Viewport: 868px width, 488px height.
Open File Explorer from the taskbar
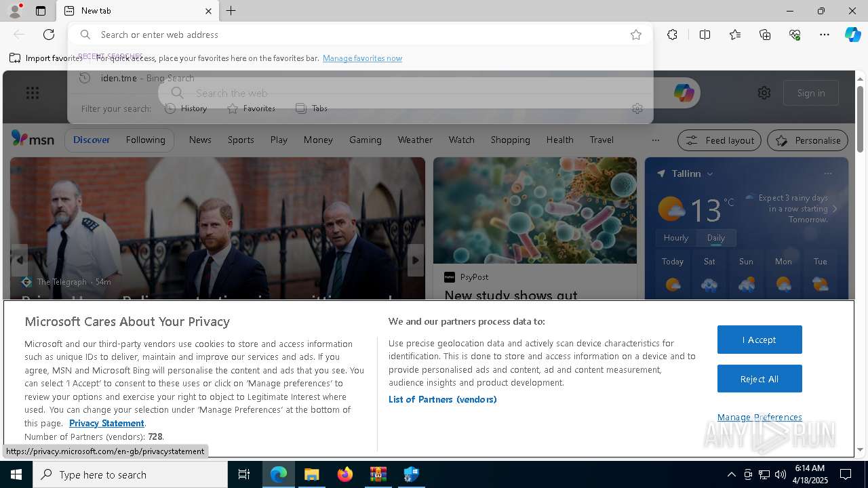click(x=312, y=474)
